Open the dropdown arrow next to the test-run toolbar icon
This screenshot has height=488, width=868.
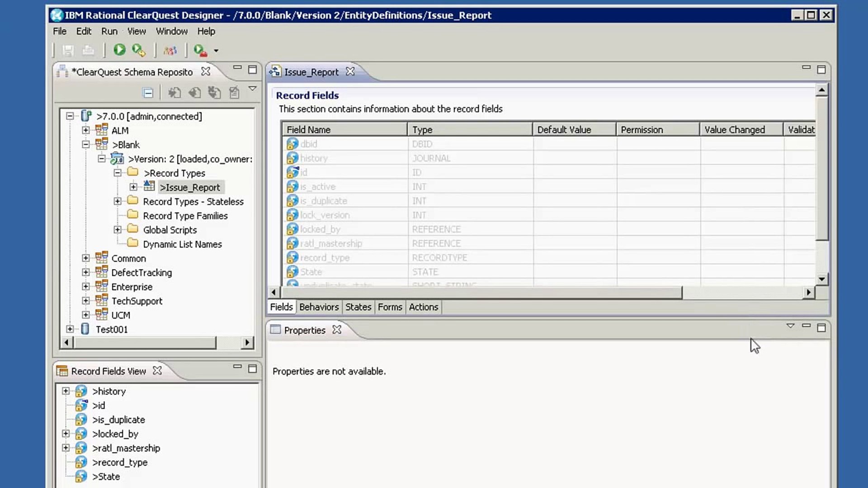coord(216,51)
